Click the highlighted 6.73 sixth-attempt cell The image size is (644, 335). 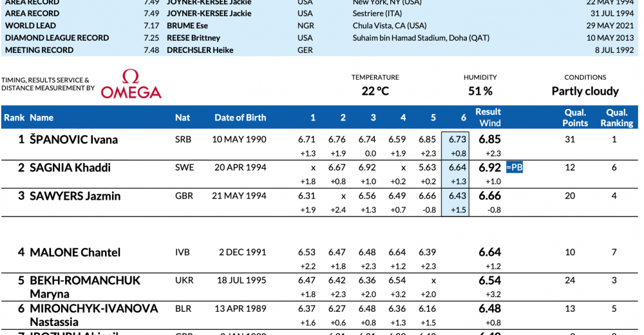coord(457,139)
